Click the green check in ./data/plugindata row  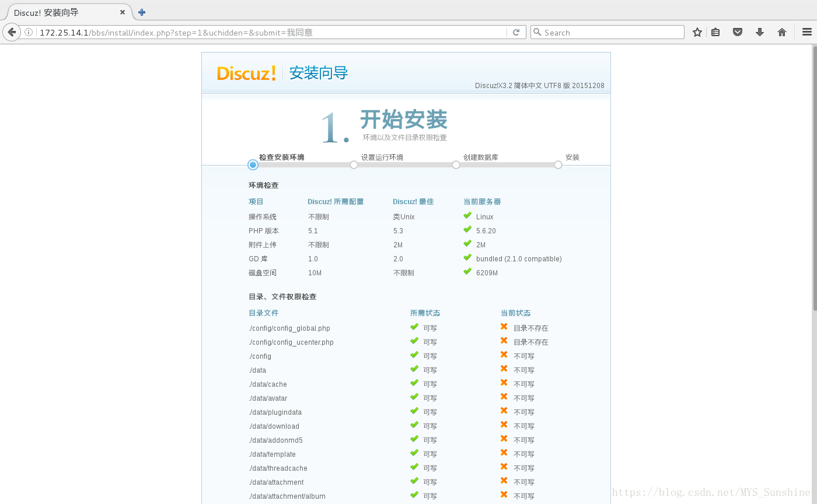tap(414, 411)
